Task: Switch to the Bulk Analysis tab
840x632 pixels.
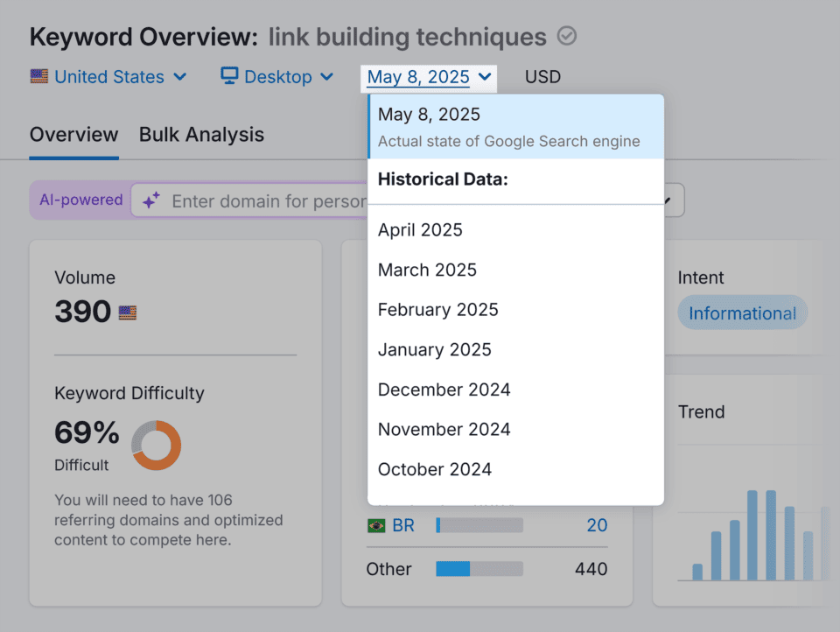Action: point(201,135)
